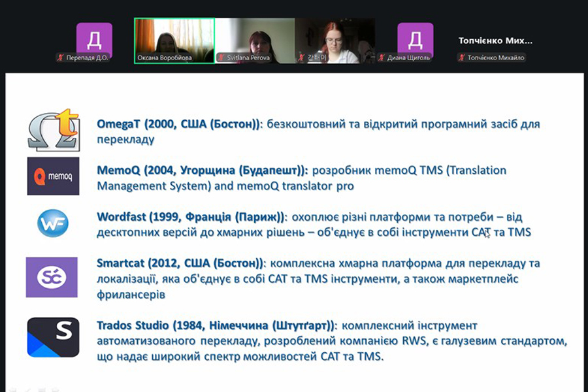
Task: Click the text маркетплейс in the Smartcat description
Action: pyautogui.click(x=483, y=279)
